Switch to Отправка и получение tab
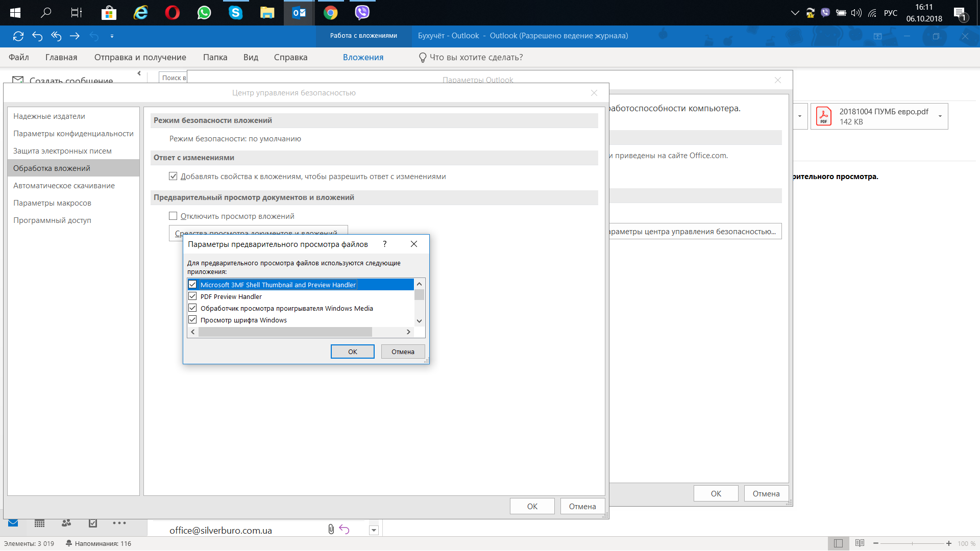Image resolution: width=980 pixels, height=551 pixels. pos(140,57)
